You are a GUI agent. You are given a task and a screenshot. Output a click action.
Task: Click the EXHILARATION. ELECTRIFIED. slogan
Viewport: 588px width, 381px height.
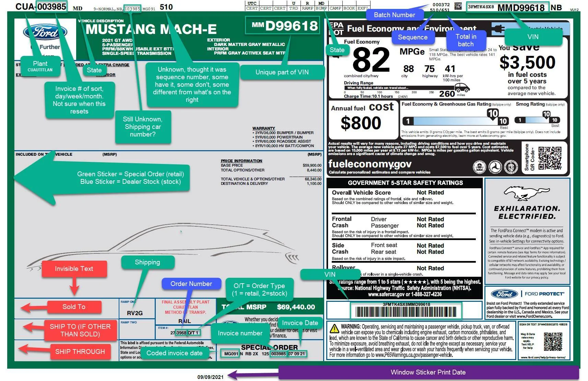click(x=527, y=212)
